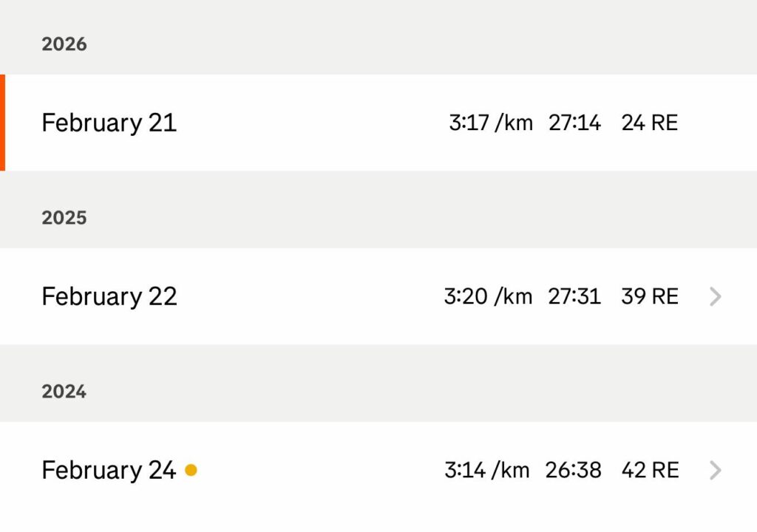Screen dimensions: 757x532
Task: Click the 2025 year section header
Action: pyautogui.click(x=64, y=218)
